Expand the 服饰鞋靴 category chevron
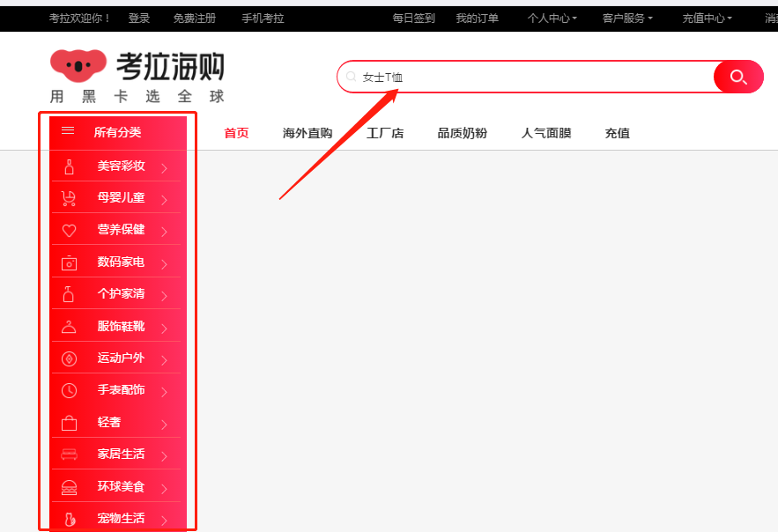This screenshot has height=532, width=778. point(164,329)
